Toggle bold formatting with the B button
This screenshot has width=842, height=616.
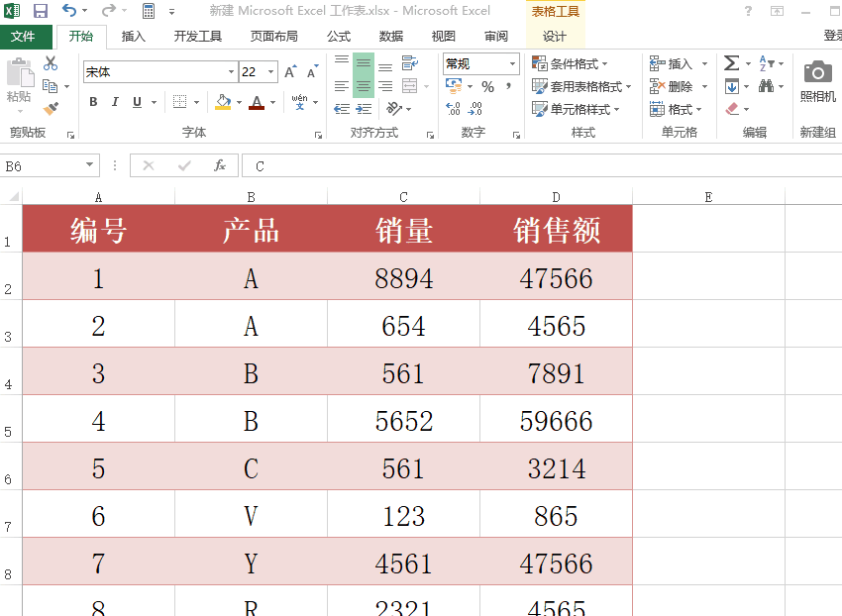pos(92,101)
